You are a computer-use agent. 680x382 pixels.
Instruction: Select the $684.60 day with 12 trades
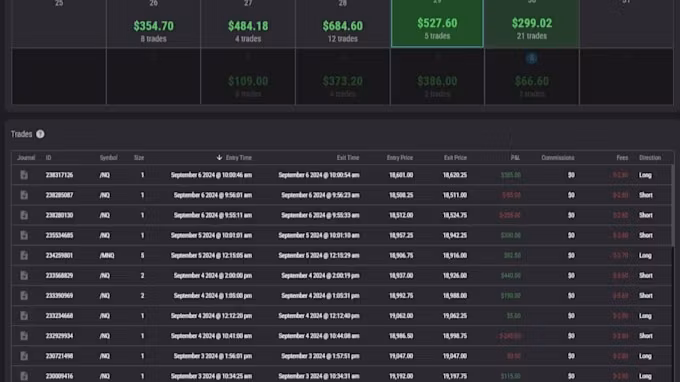[x=343, y=23]
